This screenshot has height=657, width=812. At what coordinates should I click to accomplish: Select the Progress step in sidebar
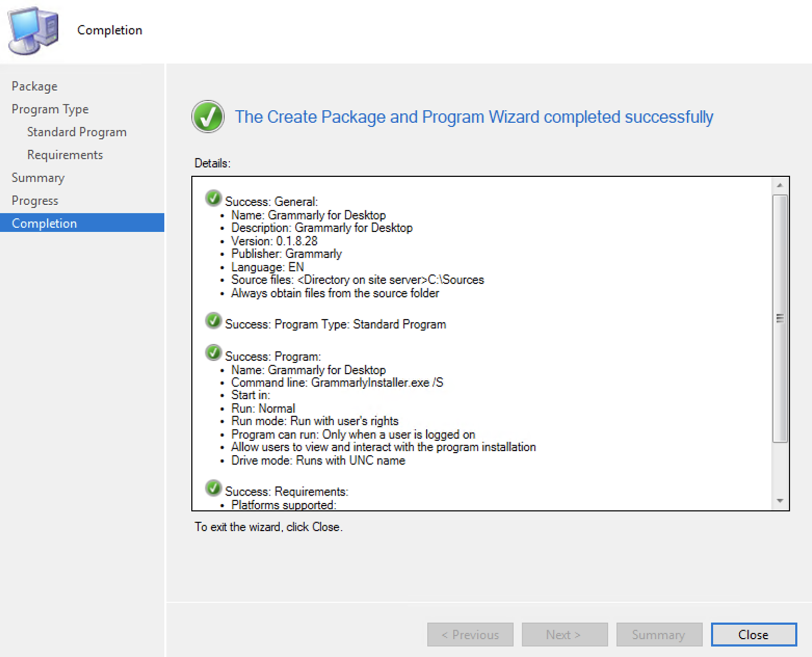pyautogui.click(x=35, y=201)
